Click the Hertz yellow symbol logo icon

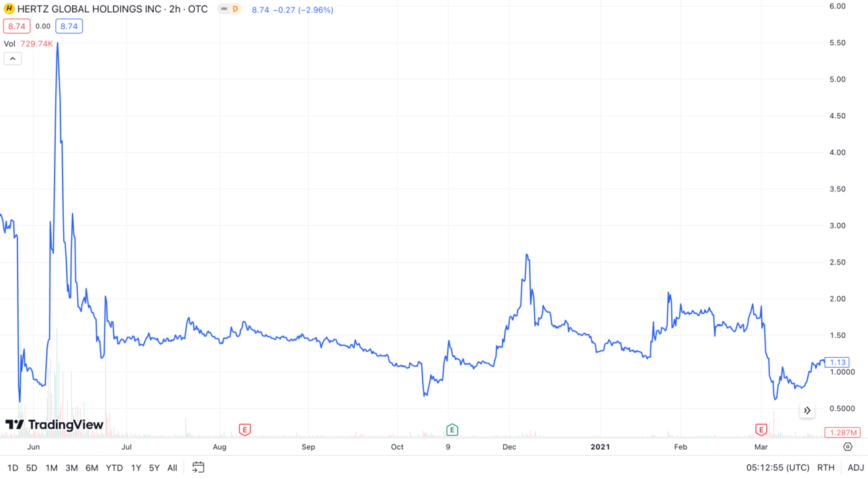(x=9, y=9)
